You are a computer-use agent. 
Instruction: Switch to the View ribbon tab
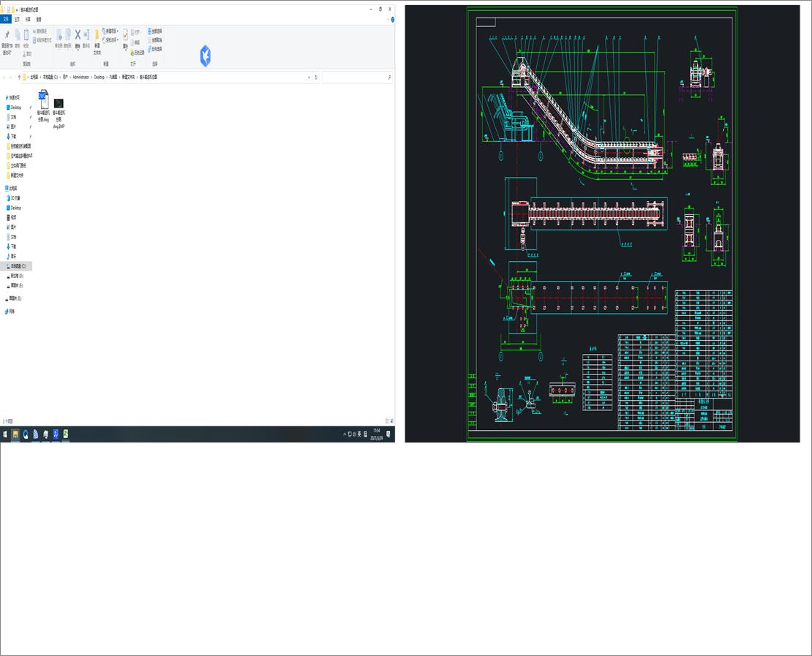click(x=38, y=19)
